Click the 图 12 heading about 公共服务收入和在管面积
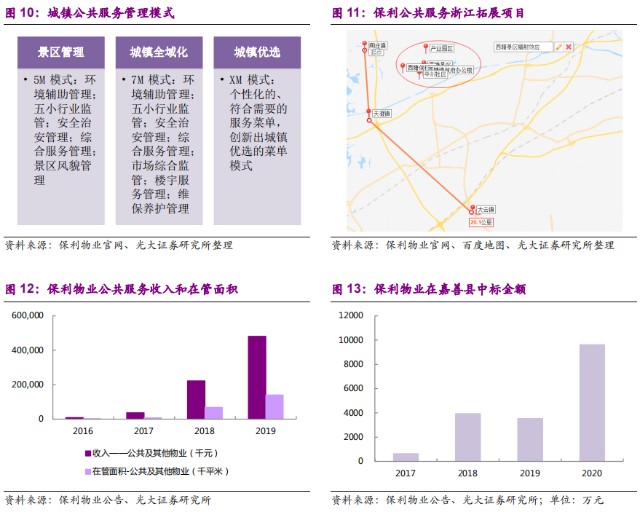 tap(122, 289)
